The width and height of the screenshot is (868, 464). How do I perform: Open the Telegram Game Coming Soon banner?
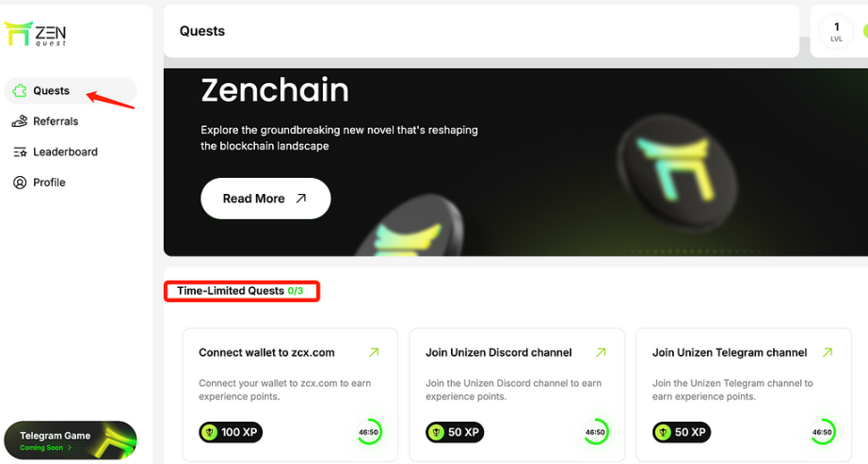tap(71, 440)
